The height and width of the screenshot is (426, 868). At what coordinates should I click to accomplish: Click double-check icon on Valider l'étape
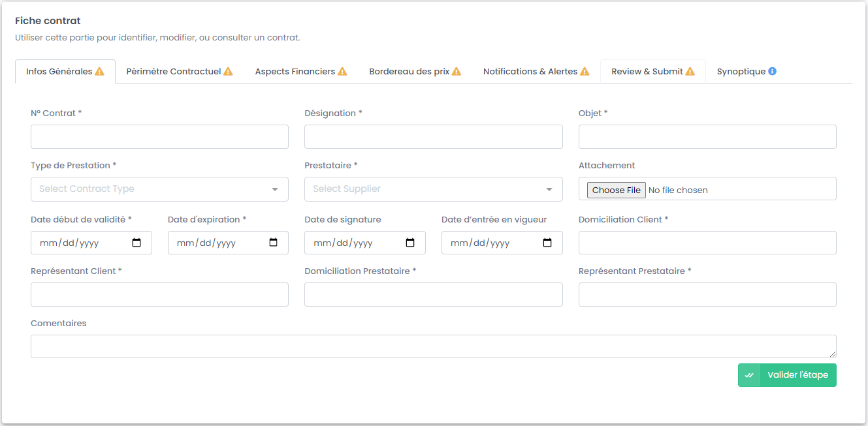[749, 375]
